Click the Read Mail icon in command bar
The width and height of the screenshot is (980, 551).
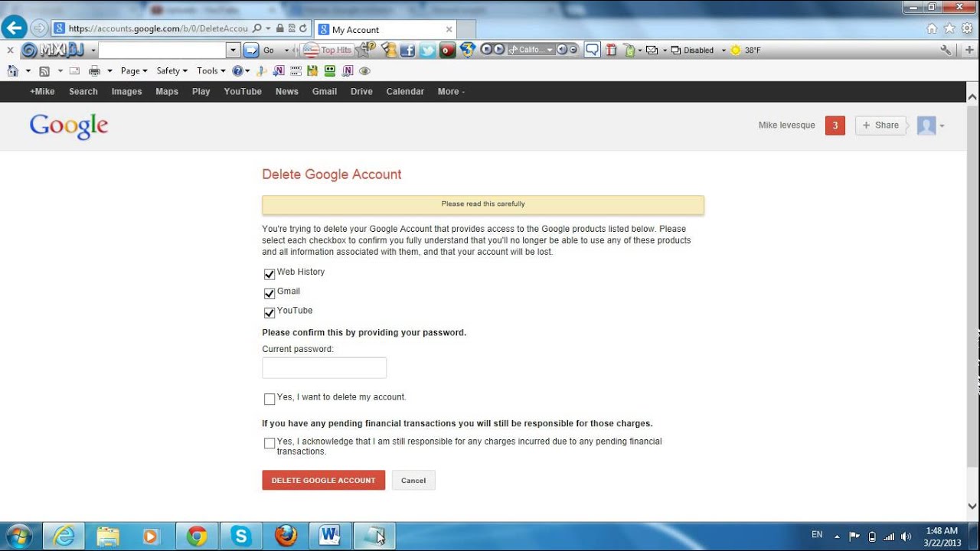tap(74, 71)
